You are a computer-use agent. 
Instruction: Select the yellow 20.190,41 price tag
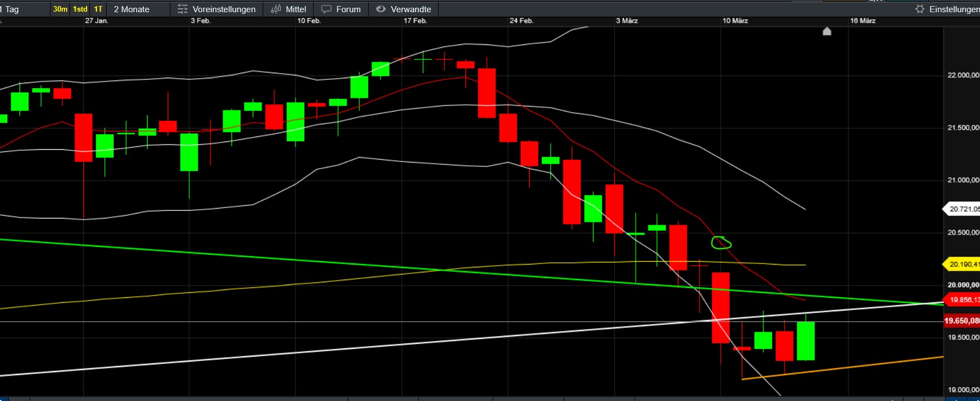pos(962,264)
